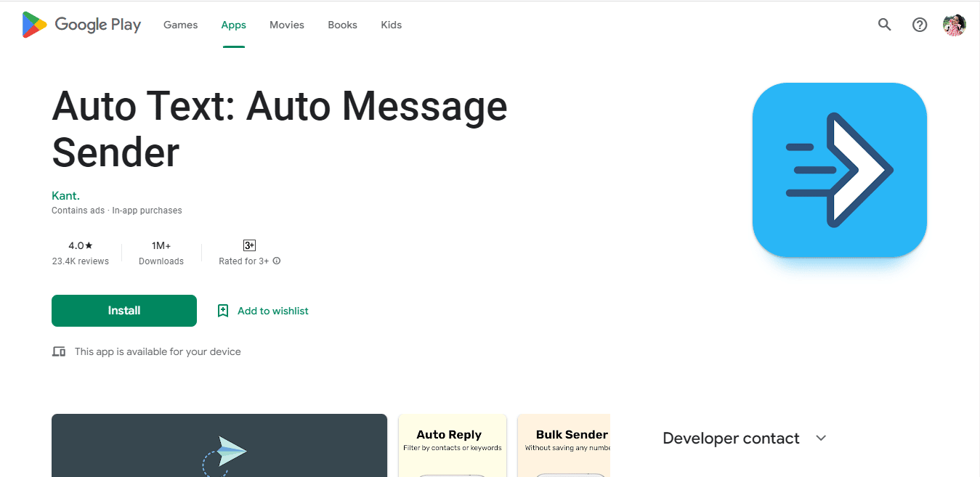This screenshot has width=980, height=477.
Task: Click the Add to wishlist label
Action: [273, 311]
